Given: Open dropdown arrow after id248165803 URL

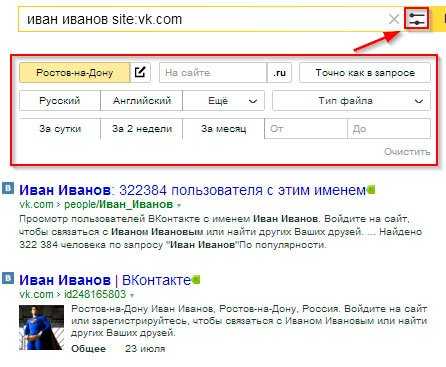Looking at the screenshot, I should pyautogui.click(x=132, y=295).
